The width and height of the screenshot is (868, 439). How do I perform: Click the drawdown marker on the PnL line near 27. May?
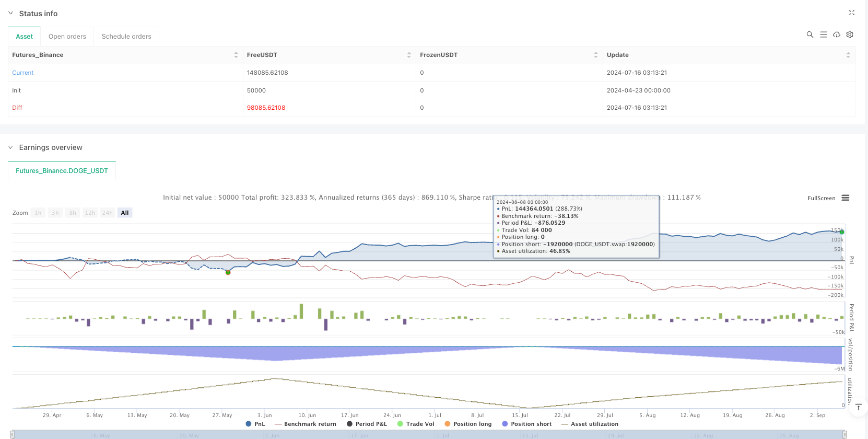pyautogui.click(x=228, y=272)
